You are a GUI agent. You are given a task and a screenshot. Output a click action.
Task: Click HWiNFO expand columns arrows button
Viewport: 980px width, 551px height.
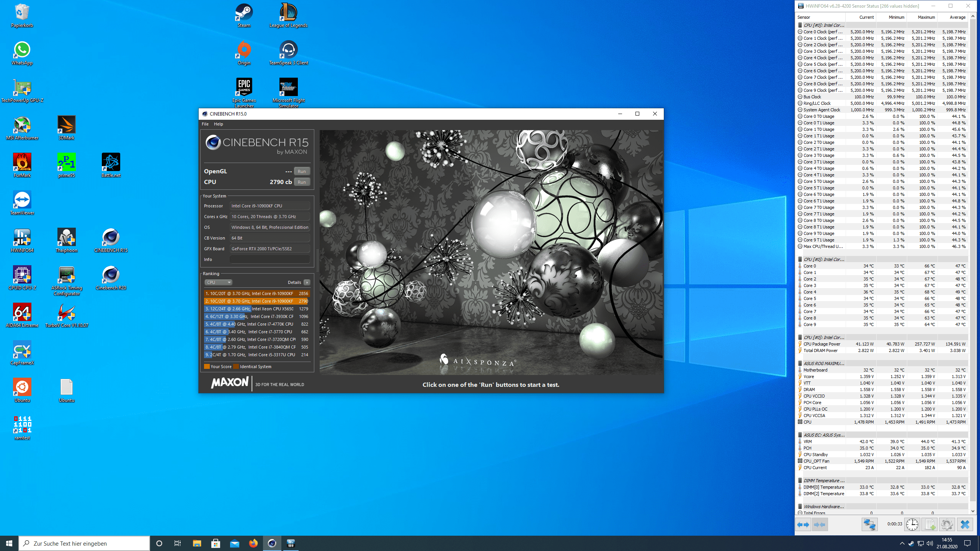803,525
